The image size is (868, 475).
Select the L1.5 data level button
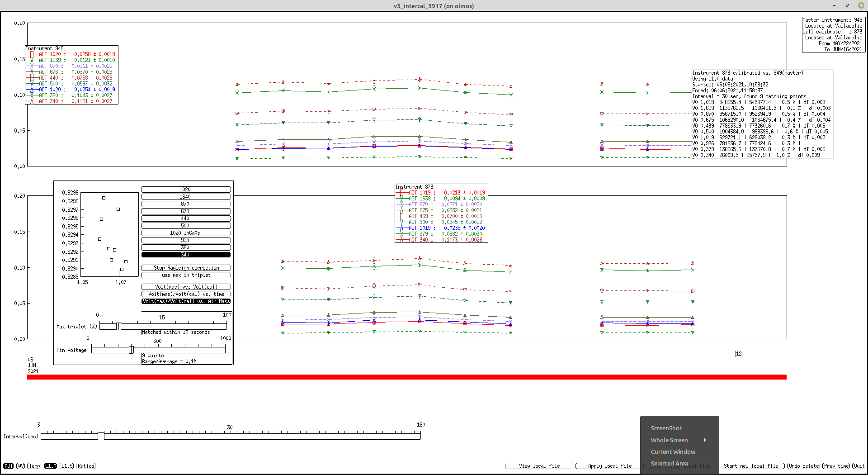pos(67,466)
